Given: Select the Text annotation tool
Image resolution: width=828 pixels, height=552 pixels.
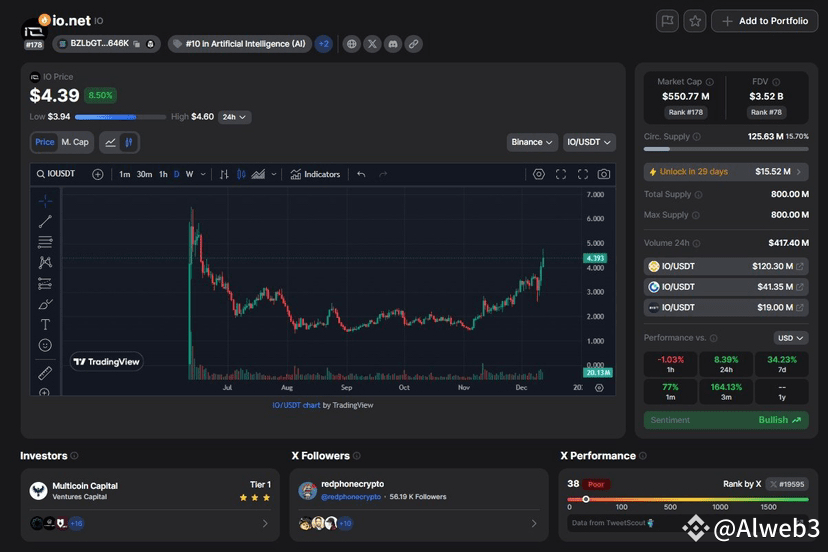Looking at the screenshot, I should [45, 324].
